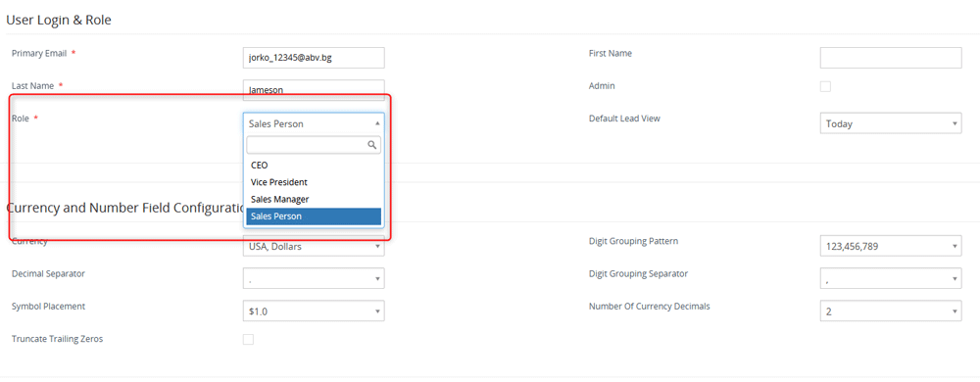Click the Last Name label
Viewport: 980px width, 382px height.
[x=32, y=85]
